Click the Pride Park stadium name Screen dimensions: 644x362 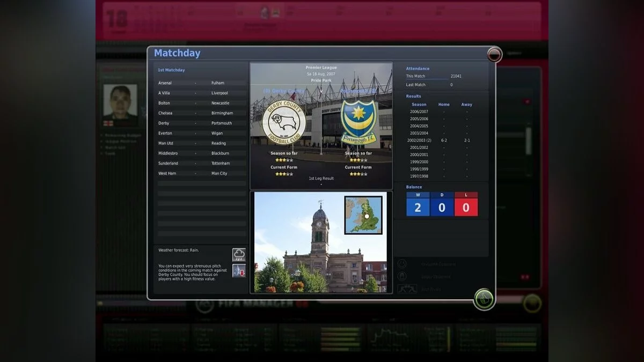pos(321,80)
